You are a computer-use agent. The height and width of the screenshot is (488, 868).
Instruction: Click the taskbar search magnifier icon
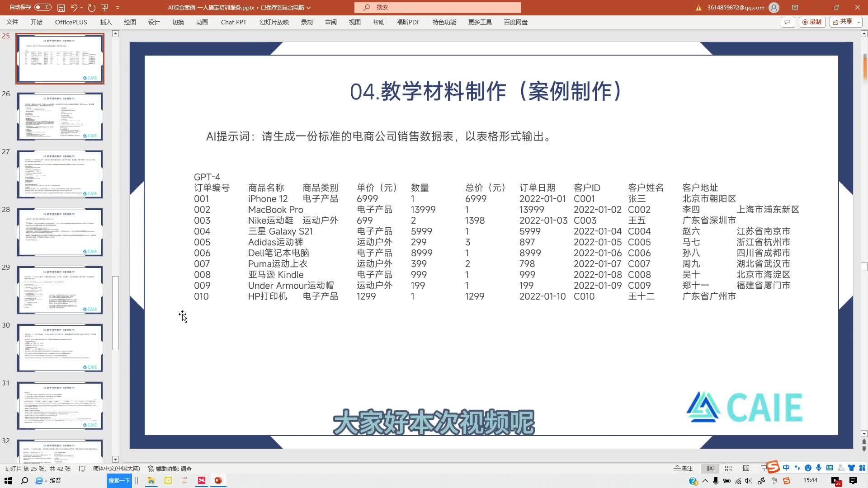[x=24, y=480]
